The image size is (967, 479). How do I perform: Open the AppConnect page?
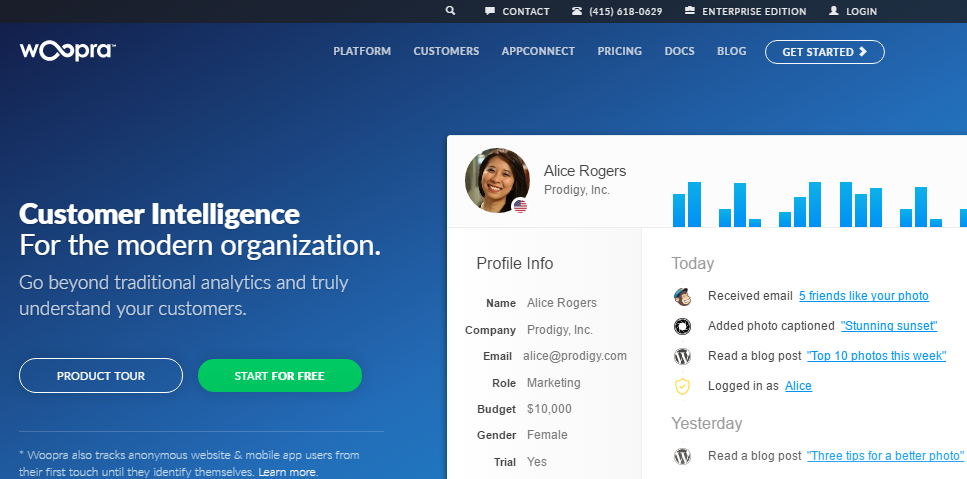point(538,51)
